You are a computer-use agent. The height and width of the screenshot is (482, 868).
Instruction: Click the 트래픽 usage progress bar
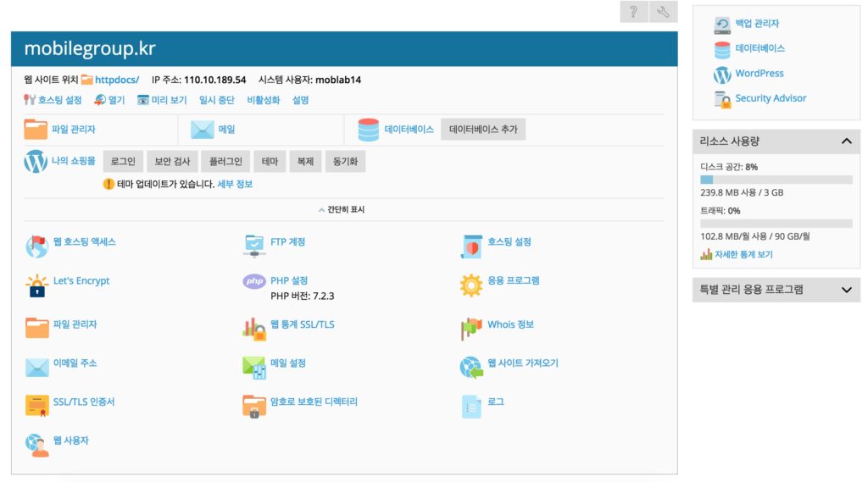pos(776,224)
